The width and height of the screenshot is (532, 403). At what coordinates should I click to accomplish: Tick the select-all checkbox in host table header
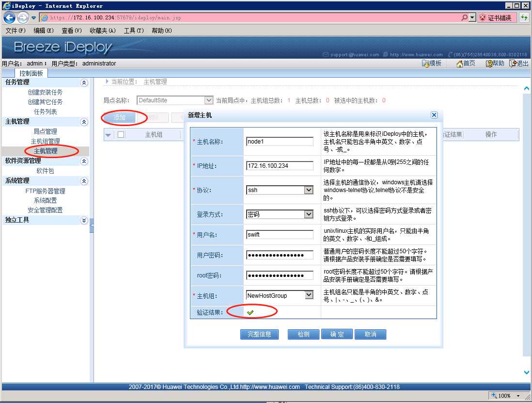(121, 134)
